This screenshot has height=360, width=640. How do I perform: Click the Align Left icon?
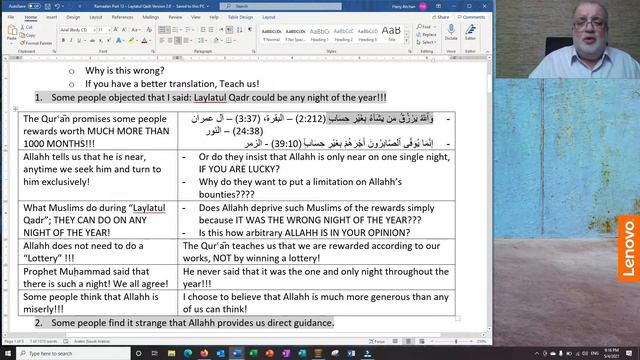[x=162, y=40]
